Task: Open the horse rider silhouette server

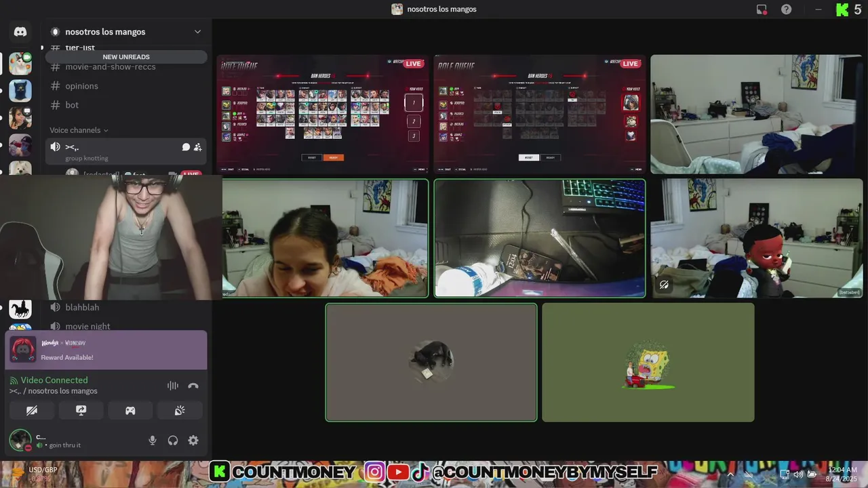Action: click(x=20, y=310)
